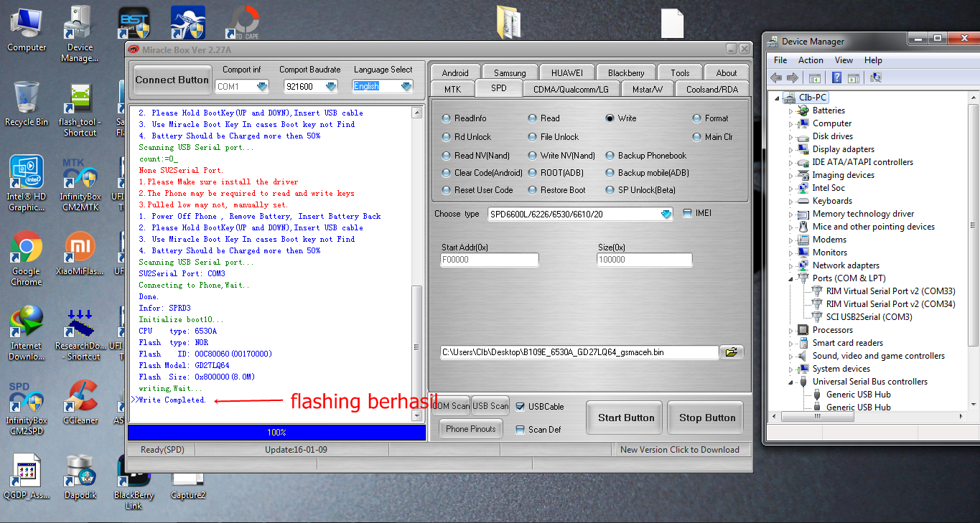Expand Display adapters node
Viewport: 980px width, 523px height.
[x=791, y=149]
